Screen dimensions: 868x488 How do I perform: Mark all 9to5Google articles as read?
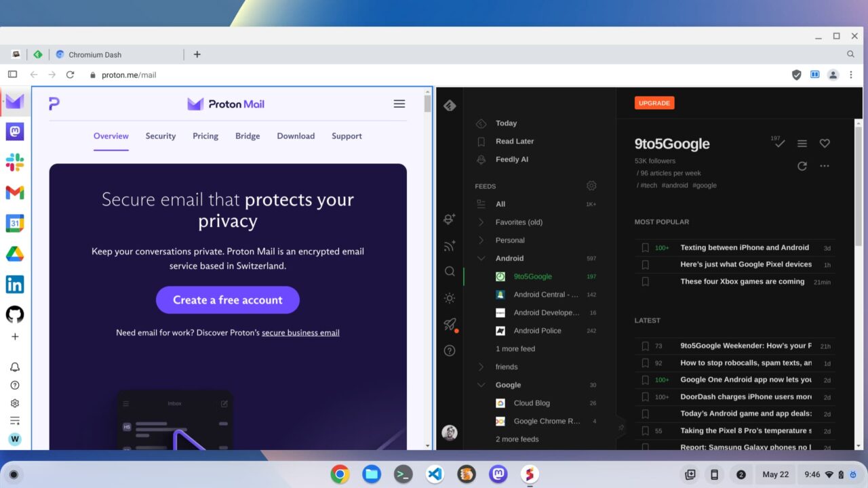(x=778, y=142)
